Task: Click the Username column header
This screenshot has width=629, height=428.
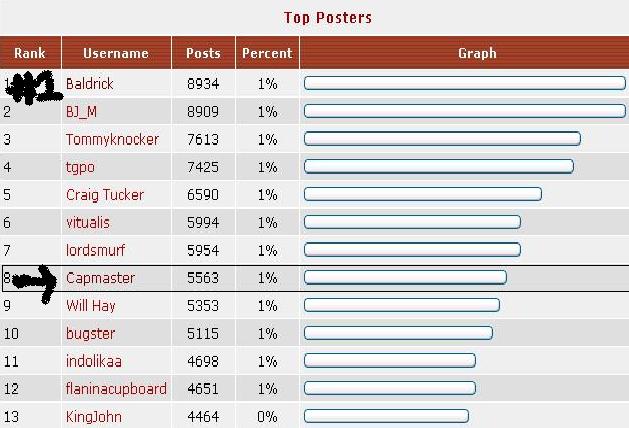Action: coord(116,53)
